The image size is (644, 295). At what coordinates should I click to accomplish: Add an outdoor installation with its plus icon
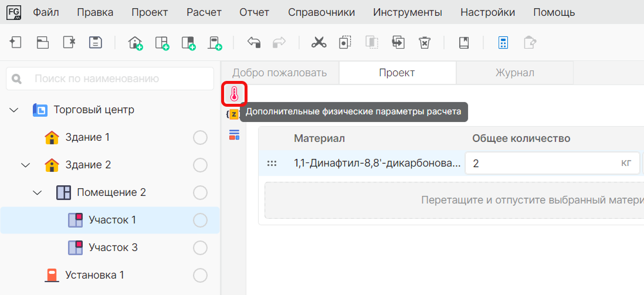click(215, 43)
